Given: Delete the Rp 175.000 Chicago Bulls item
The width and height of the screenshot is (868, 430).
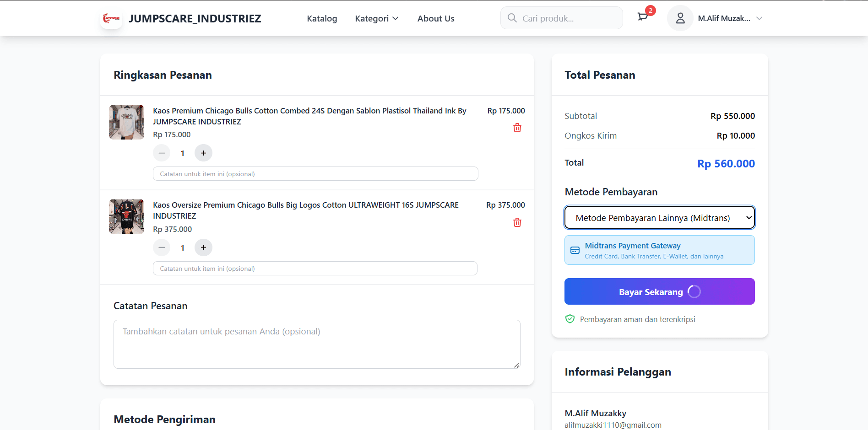Looking at the screenshot, I should 517,128.
